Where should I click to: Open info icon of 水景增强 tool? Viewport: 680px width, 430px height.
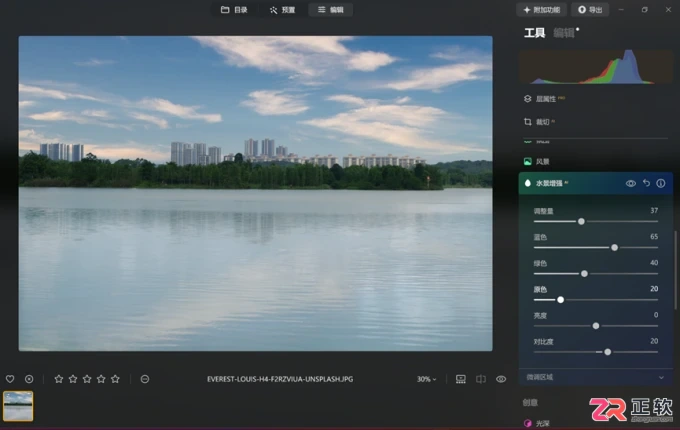point(660,183)
